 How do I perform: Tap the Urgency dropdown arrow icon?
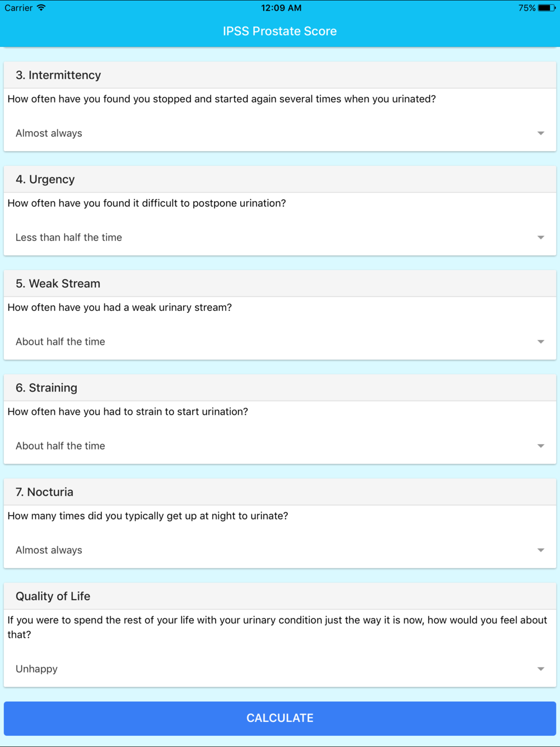(x=540, y=237)
